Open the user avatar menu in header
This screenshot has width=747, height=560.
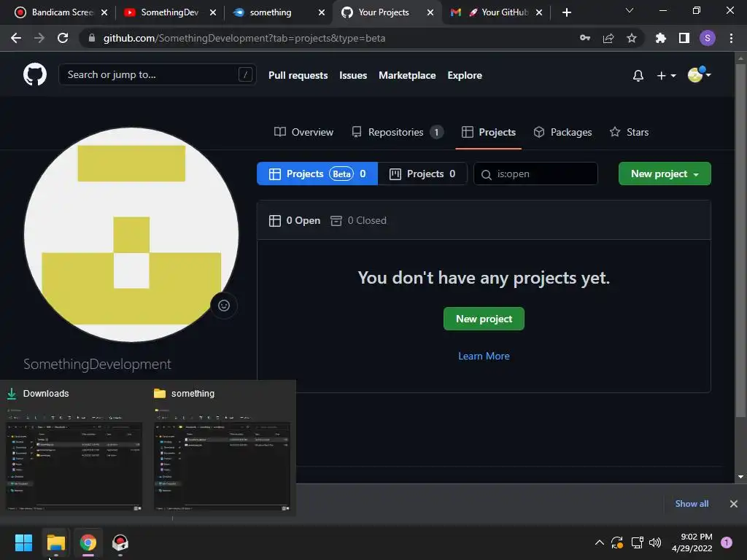click(x=700, y=75)
